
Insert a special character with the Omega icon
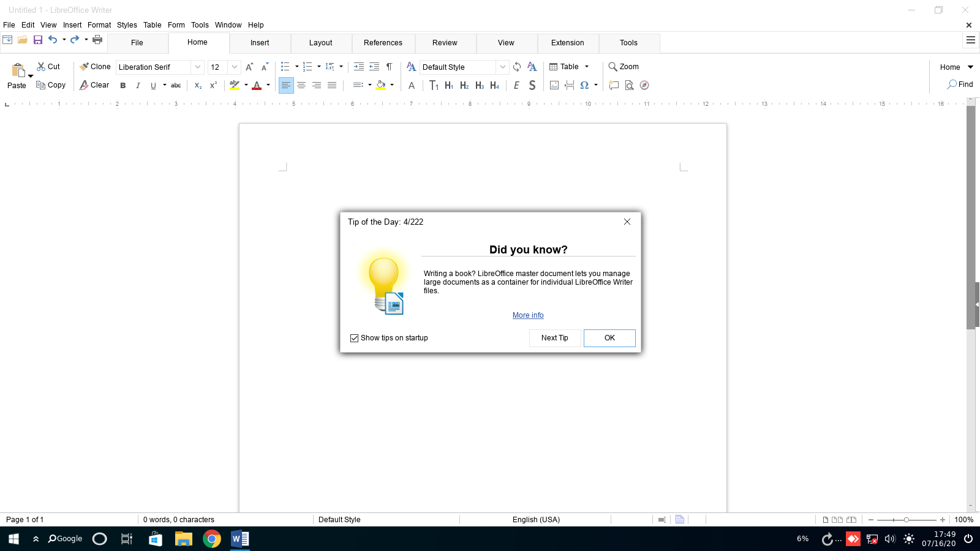[584, 86]
